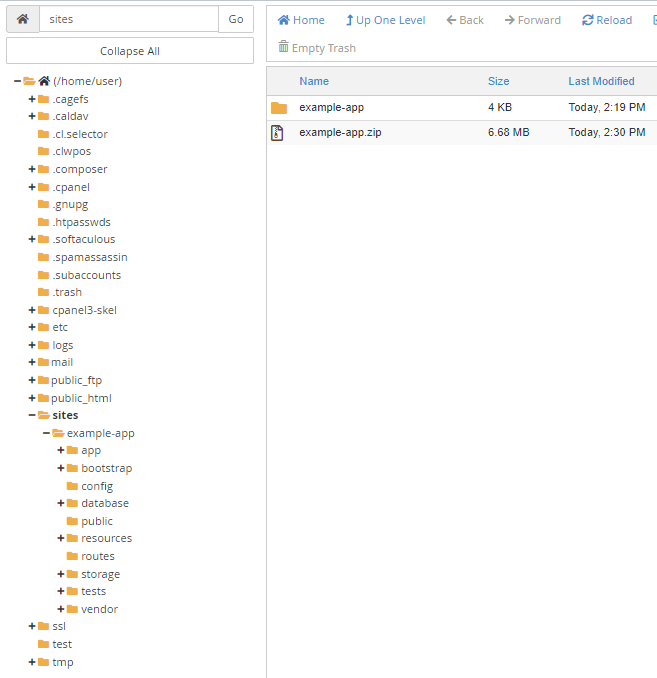
Task: Click the public_html folder icon
Action: [43, 398]
